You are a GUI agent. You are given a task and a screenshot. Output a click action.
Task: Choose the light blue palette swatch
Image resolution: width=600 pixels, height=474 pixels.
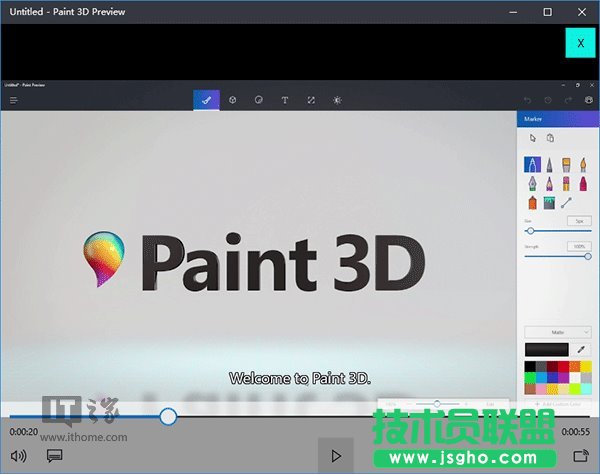click(541, 378)
